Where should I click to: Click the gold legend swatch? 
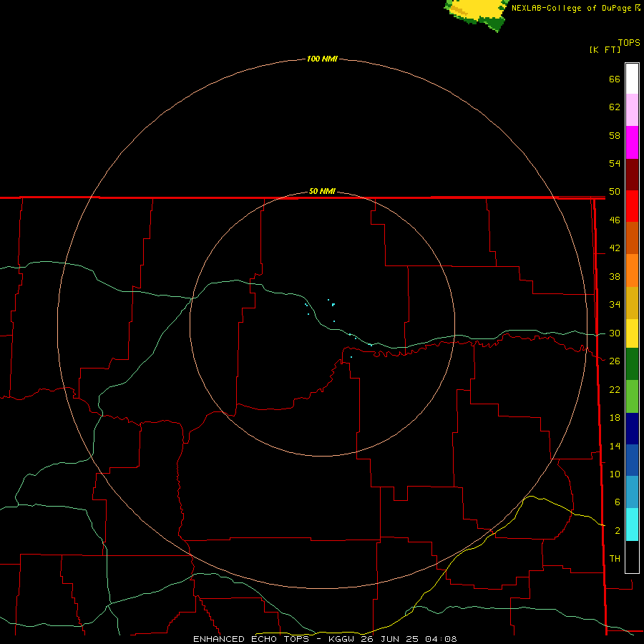click(x=632, y=303)
